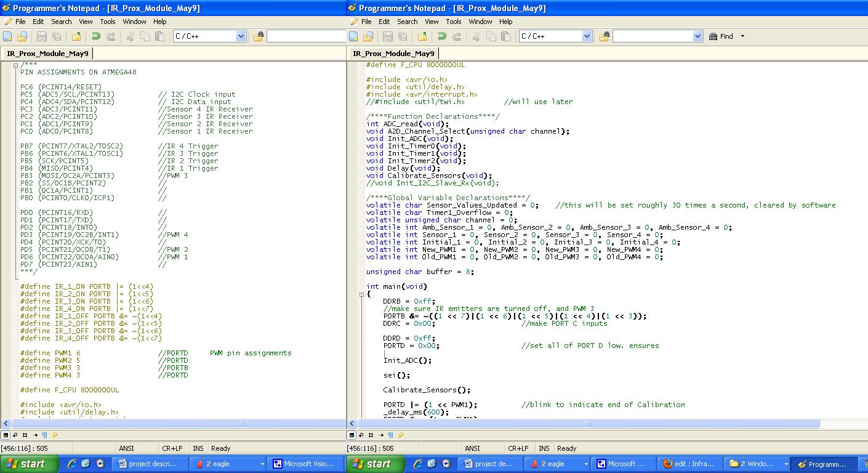868x473 pixels.
Task: Click the Copy icon on the right toolbar
Action: 492,36
